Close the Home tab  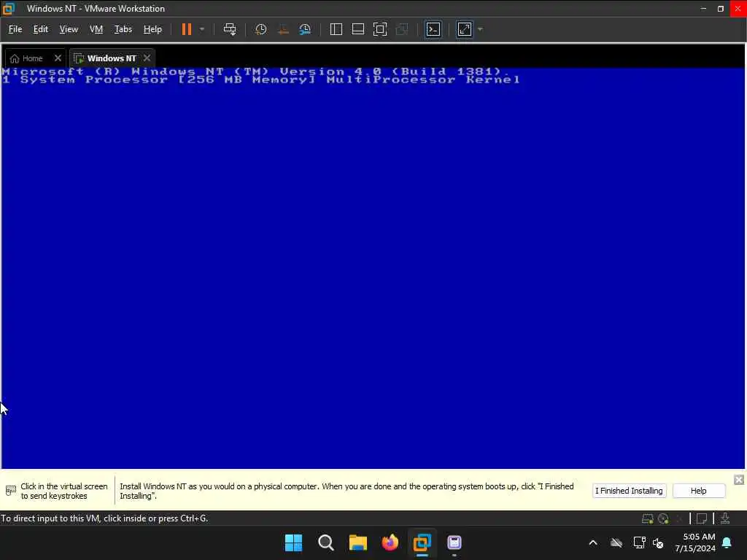click(x=58, y=58)
